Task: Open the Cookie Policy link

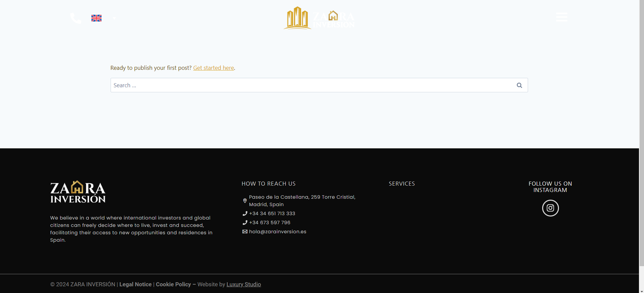Action: (173, 284)
